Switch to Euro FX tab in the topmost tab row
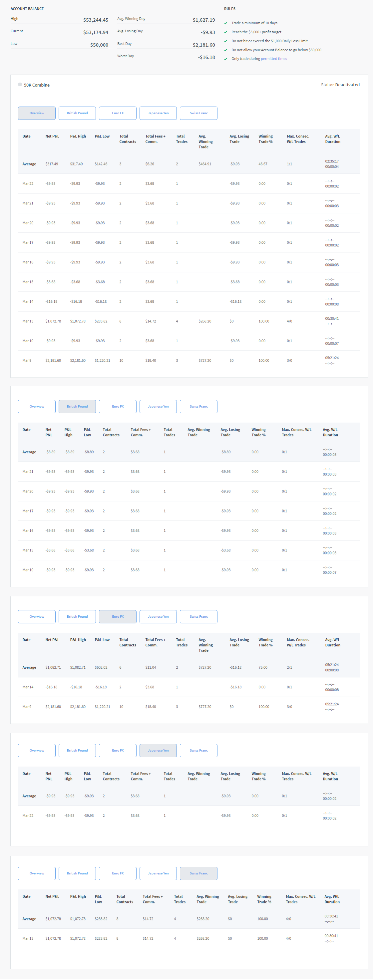Image resolution: width=373 pixels, height=980 pixels. (118, 113)
